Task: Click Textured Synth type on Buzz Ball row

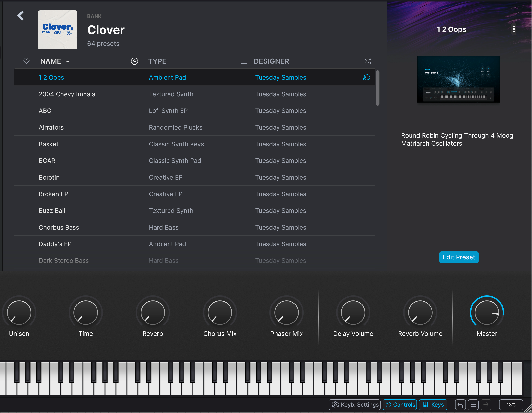Action: [x=171, y=211]
